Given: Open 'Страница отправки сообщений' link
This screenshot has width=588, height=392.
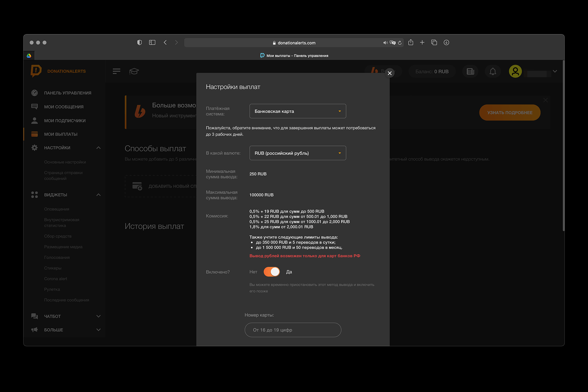Looking at the screenshot, I should click(63, 175).
